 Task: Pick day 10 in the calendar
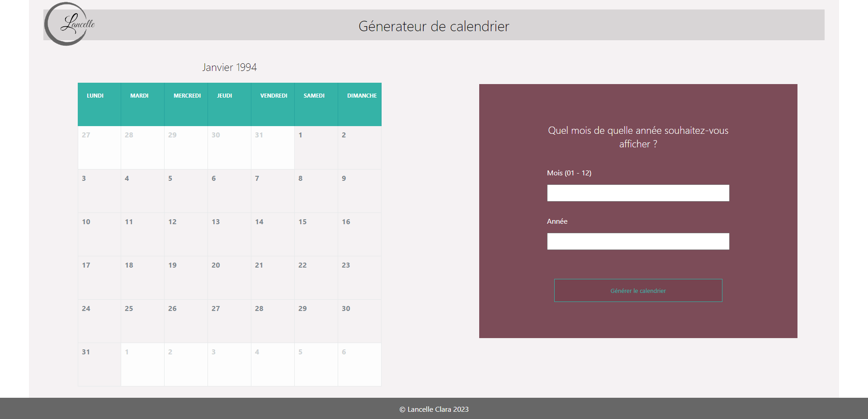(99, 235)
